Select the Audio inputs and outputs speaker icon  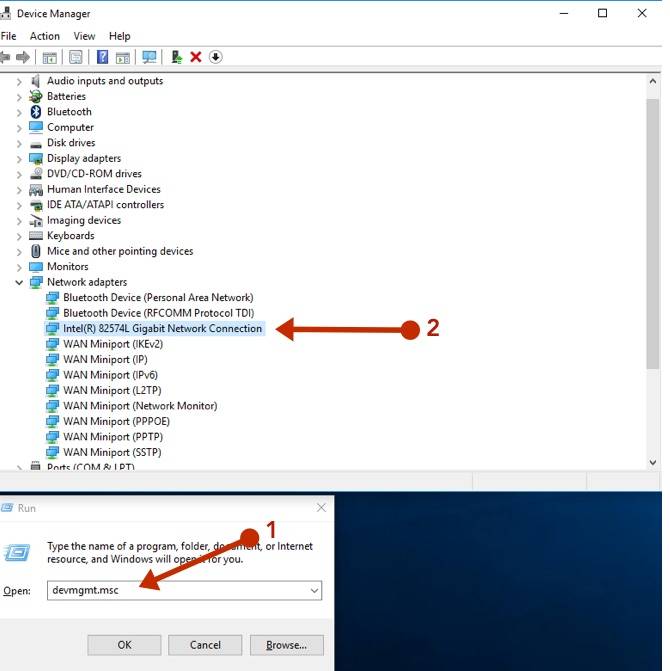pos(36,81)
